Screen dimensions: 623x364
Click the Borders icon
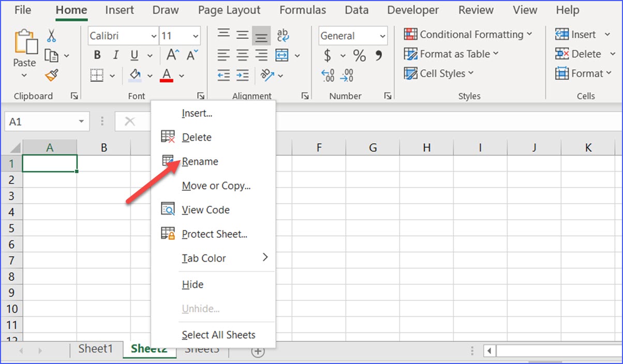(97, 75)
